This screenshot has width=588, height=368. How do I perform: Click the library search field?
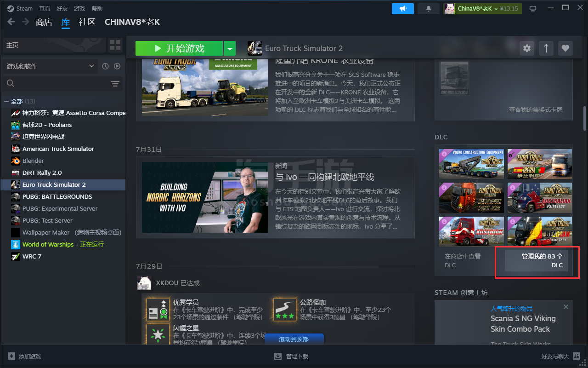click(62, 83)
